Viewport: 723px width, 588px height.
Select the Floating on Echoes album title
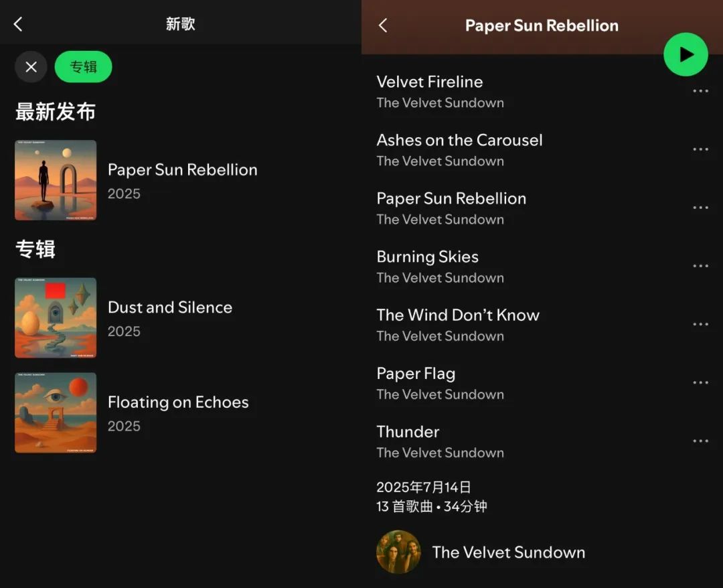point(179,402)
